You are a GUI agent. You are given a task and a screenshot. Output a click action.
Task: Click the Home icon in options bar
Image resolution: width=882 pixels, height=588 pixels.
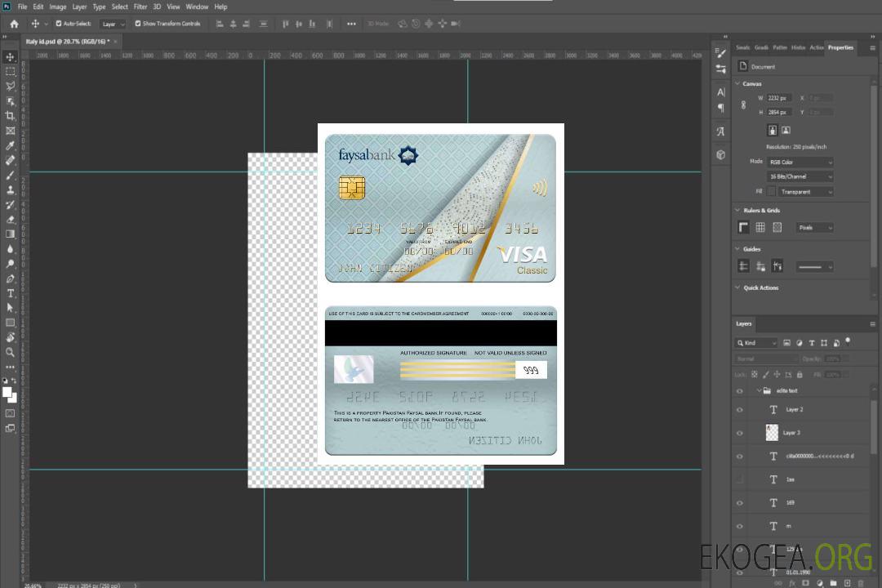14,24
